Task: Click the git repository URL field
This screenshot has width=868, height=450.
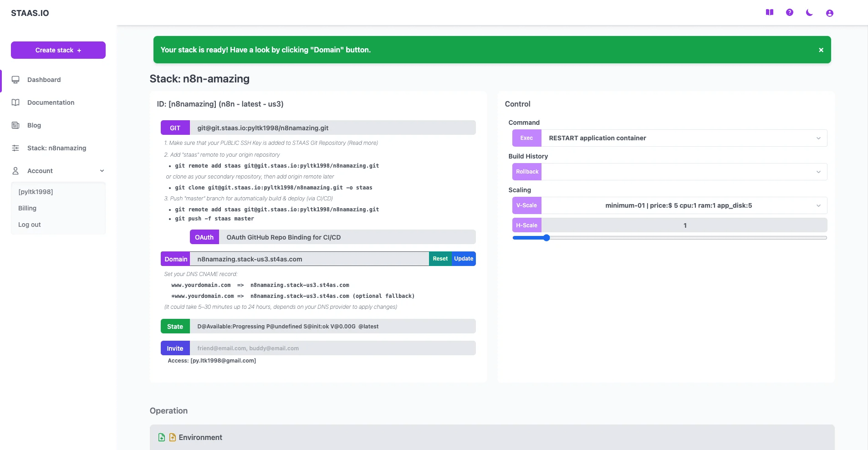Action: coord(333,128)
